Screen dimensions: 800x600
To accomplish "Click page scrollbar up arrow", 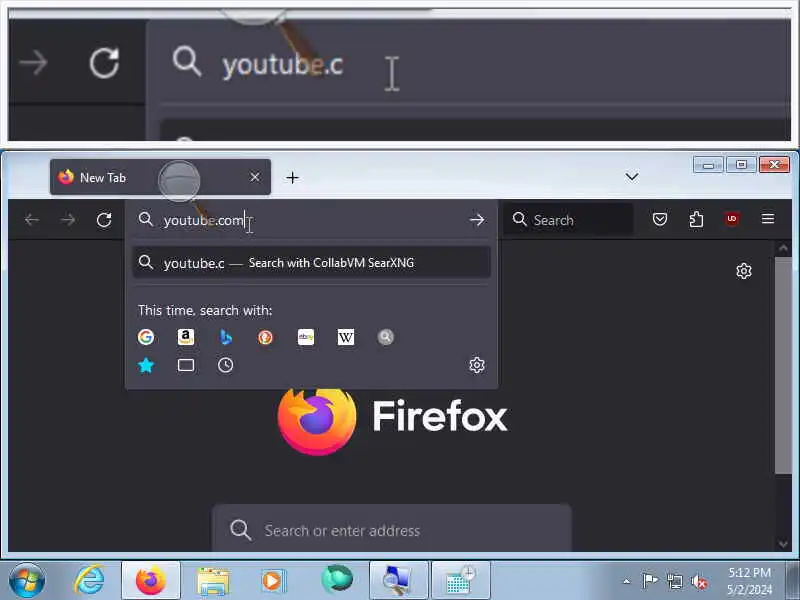I will click(783, 248).
